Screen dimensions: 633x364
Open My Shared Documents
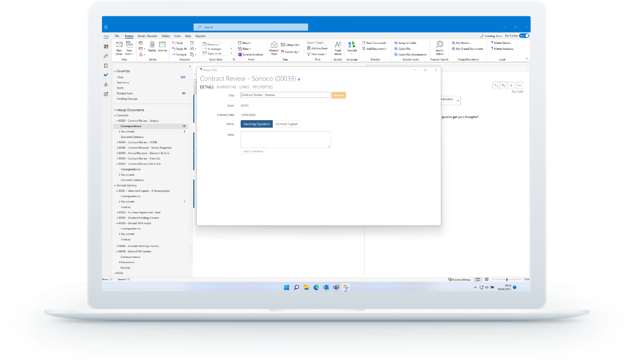click(468, 49)
